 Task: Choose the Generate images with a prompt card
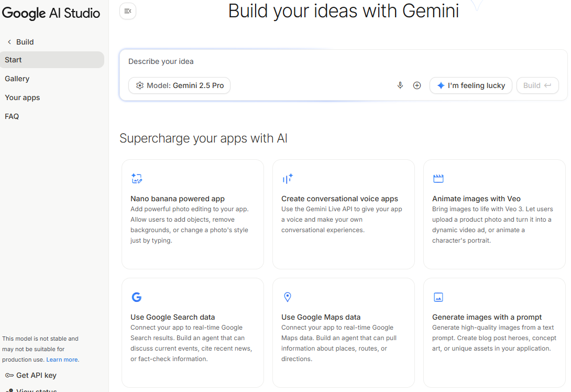click(x=494, y=333)
